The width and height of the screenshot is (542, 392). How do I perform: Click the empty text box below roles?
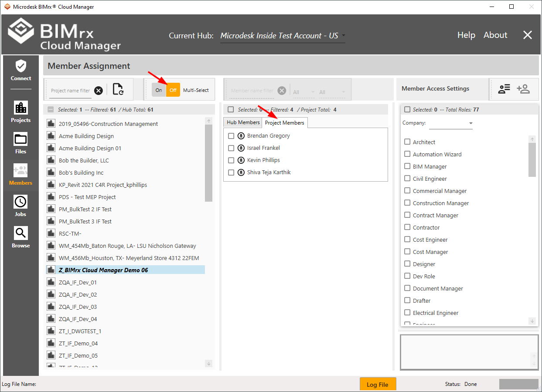[469, 352]
